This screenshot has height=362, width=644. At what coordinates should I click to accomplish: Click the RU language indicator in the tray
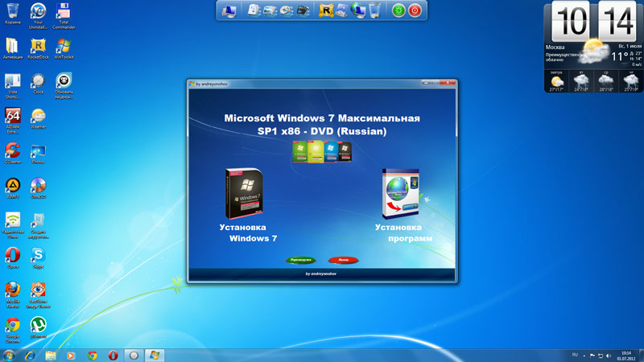pyautogui.click(x=575, y=355)
